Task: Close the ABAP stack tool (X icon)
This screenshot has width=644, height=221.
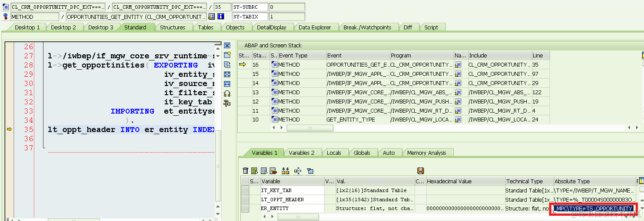Action: [227, 46]
